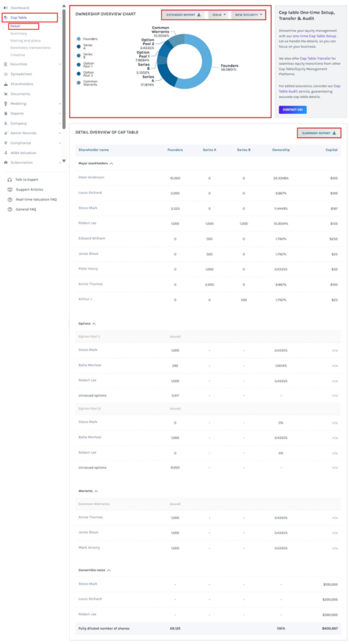Click the General FAQ question icon
This screenshot has width=349, height=644.
pos(10,209)
